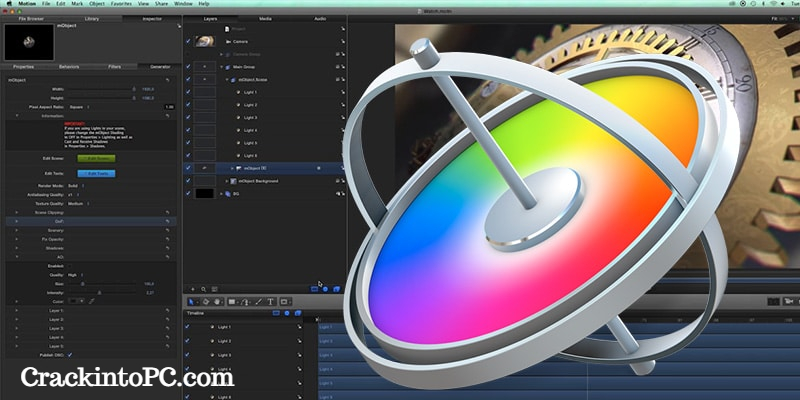Toggle the Show Masks icon at Layers list bottom
Screen dimensions: 800x400
pyautogui.click(x=314, y=289)
